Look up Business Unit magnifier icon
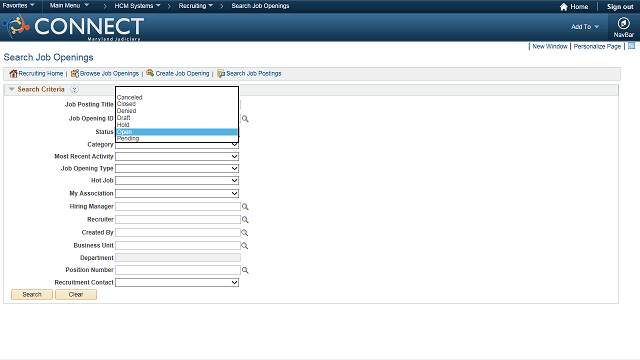This screenshot has width=640, height=360. point(244,246)
